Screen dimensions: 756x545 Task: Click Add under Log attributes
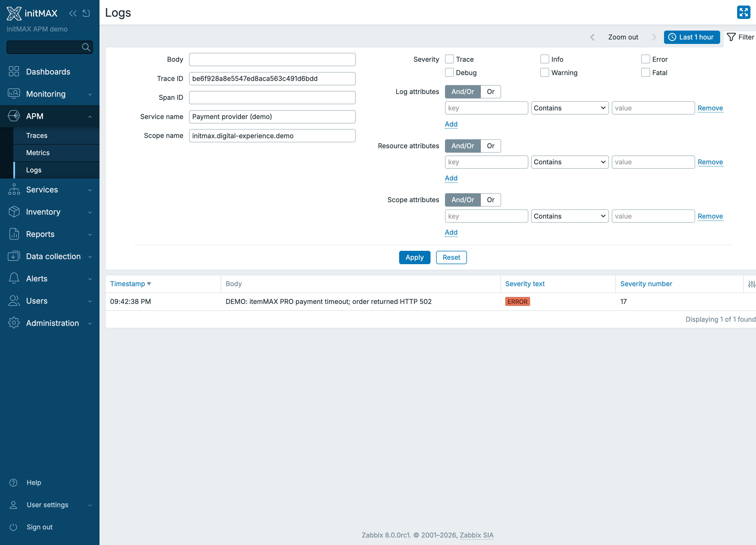(451, 124)
